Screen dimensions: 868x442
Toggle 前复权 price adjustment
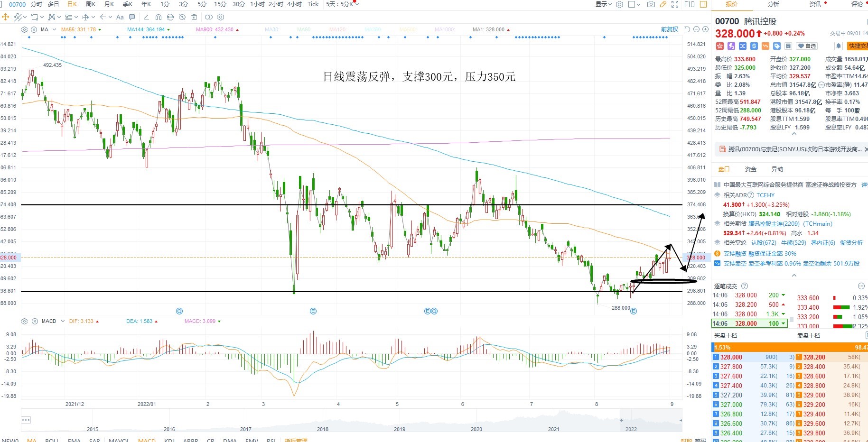coord(670,29)
